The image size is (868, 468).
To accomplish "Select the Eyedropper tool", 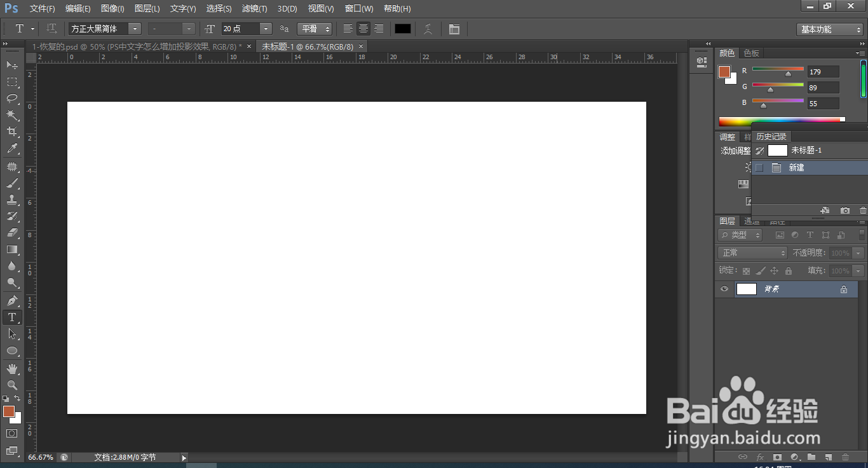I will pyautogui.click(x=12, y=148).
